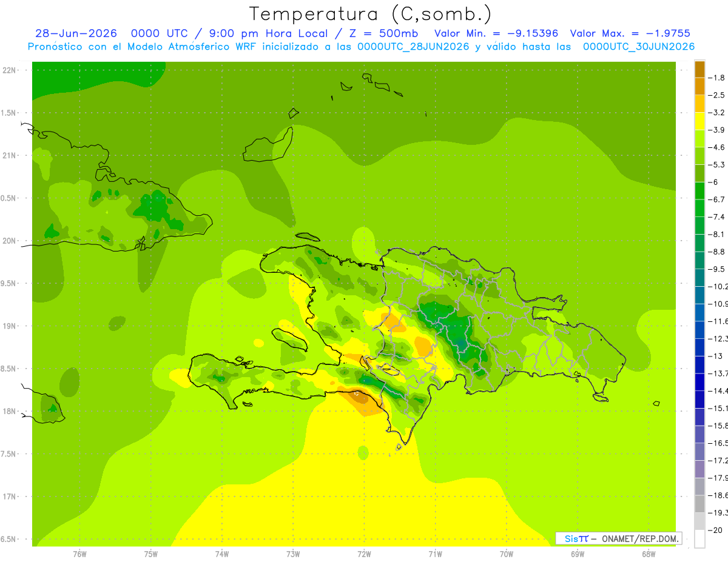Image resolution: width=728 pixels, height=562 pixels.
Task: Click the '-2.5' legend value
Action: click(716, 95)
